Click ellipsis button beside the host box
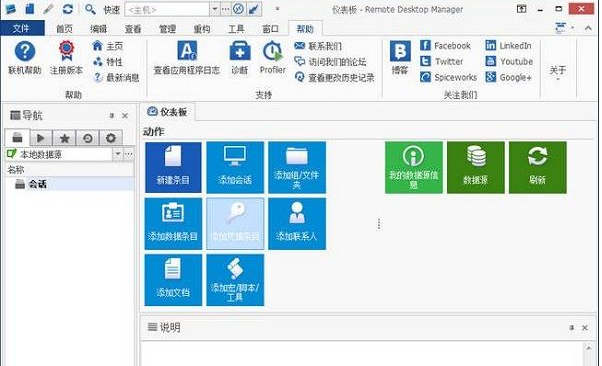 pos(226,9)
